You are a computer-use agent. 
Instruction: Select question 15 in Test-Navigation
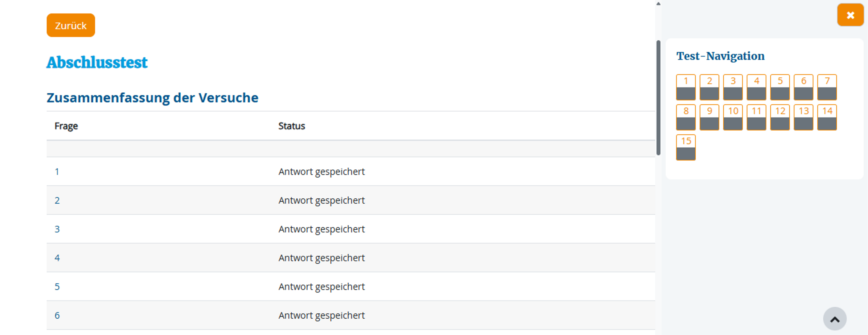(686, 147)
